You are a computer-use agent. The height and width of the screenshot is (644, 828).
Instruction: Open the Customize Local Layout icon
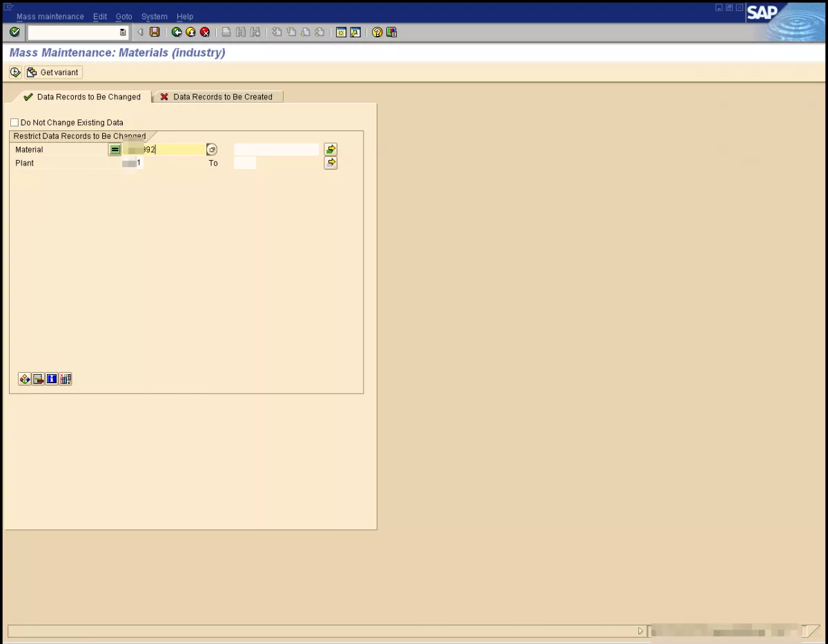pyautogui.click(x=391, y=32)
